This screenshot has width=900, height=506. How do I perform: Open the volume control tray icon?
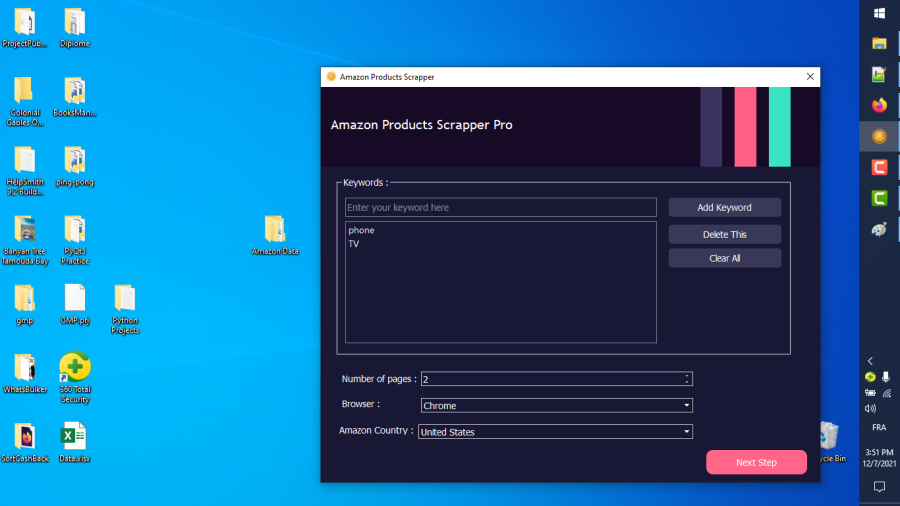(x=870, y=409)
